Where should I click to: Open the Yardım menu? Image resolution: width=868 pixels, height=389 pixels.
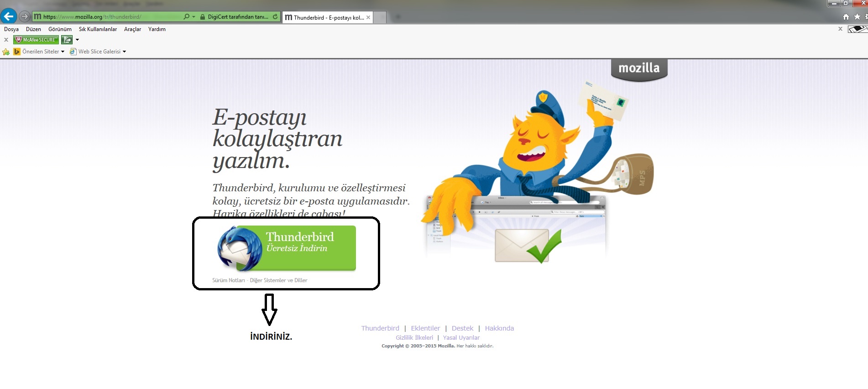click(157, 29)
